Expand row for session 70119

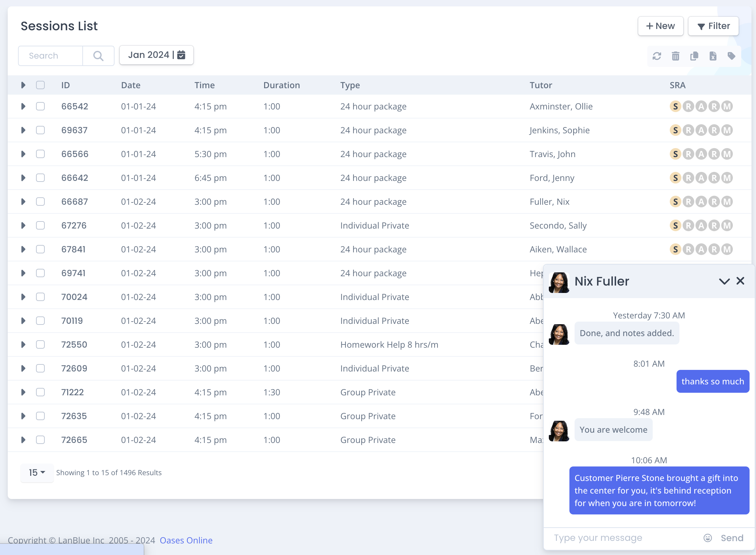[23, 321]
